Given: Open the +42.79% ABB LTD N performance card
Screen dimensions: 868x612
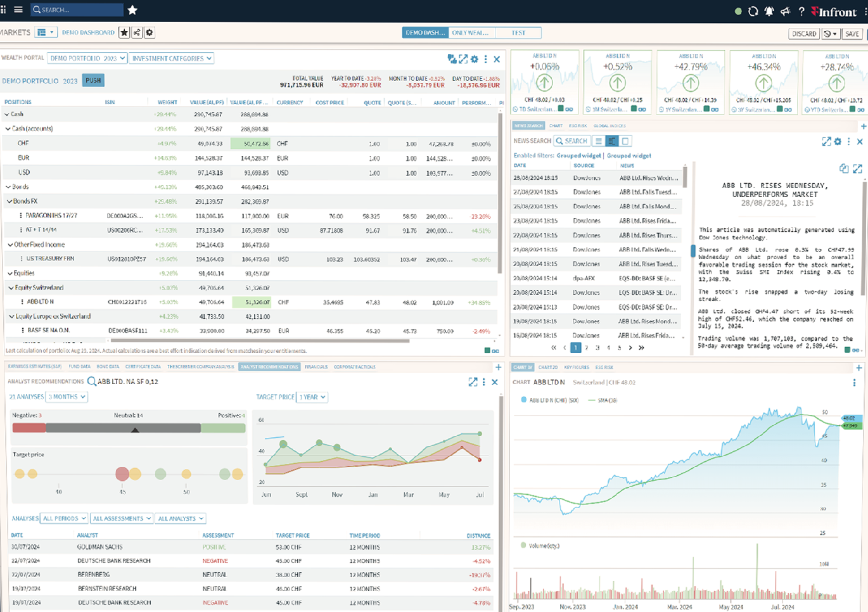Looking at the screenshot, I should point(691,83).
